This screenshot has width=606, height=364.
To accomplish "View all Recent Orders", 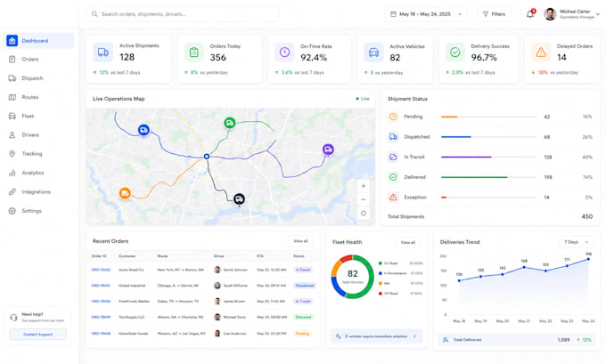I will coord(300,241).
